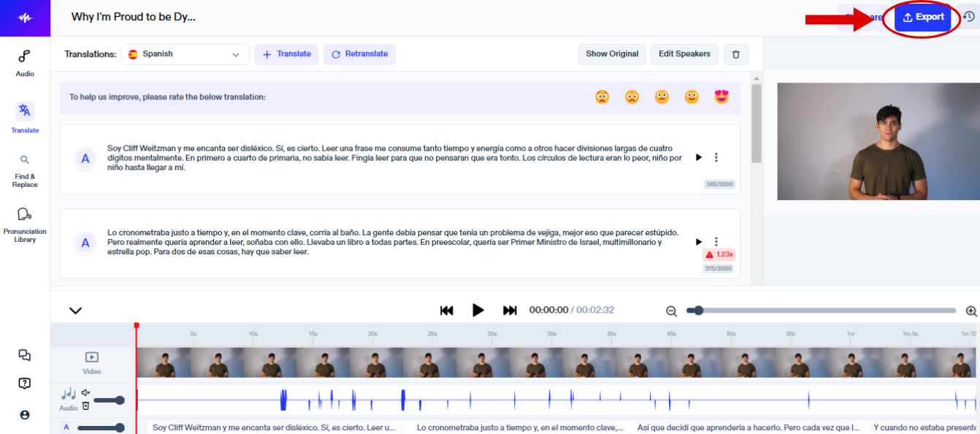Open the account icon at bottom left
Screen dimensions: 980x434
(25, 414)
